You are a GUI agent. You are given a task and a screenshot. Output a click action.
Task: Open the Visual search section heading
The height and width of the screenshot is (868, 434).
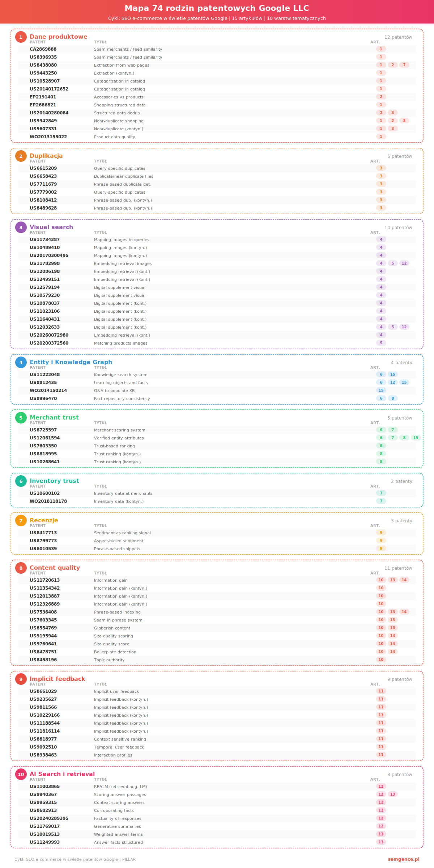[x=51, y=227]
